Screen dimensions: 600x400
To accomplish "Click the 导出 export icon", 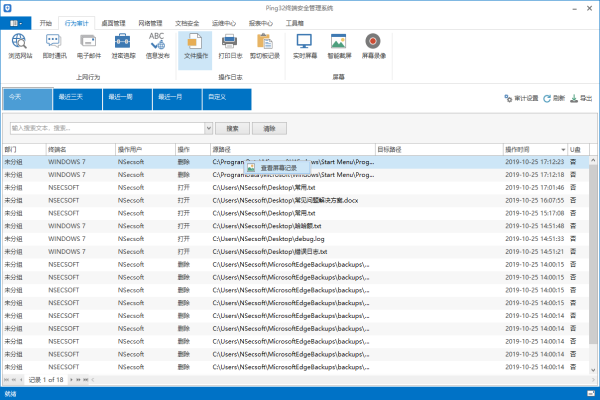I will coord(581,98).
